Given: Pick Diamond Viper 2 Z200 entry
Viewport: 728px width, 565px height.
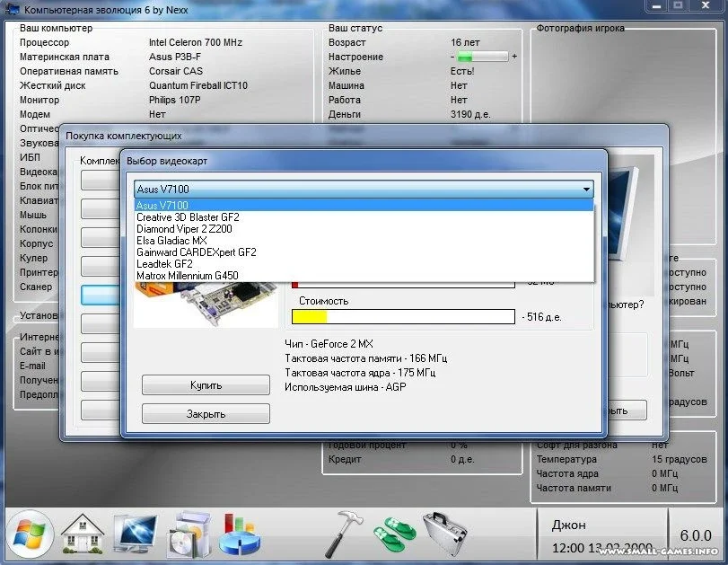Looking at the screenshot, I should tap(184, 229).
